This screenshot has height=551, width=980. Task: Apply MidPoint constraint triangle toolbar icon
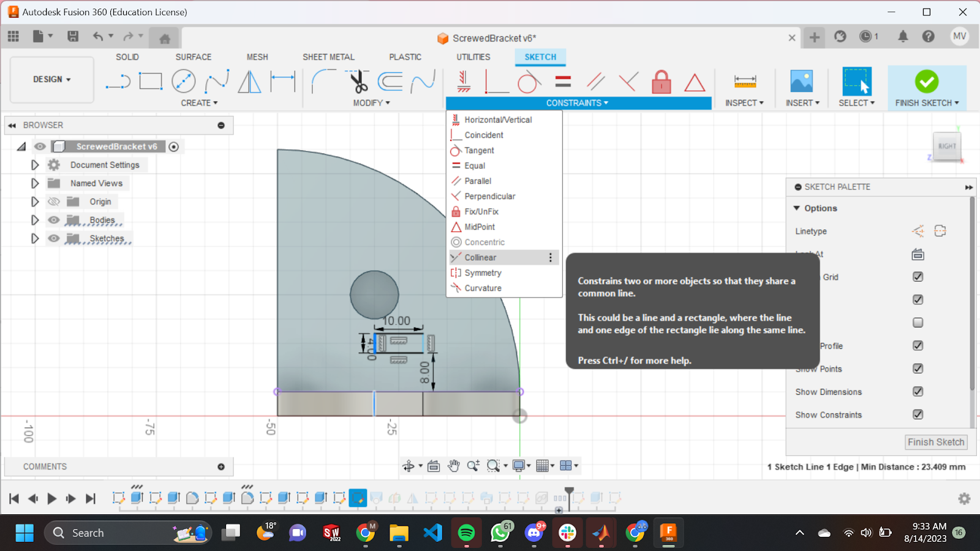(695, 83)
